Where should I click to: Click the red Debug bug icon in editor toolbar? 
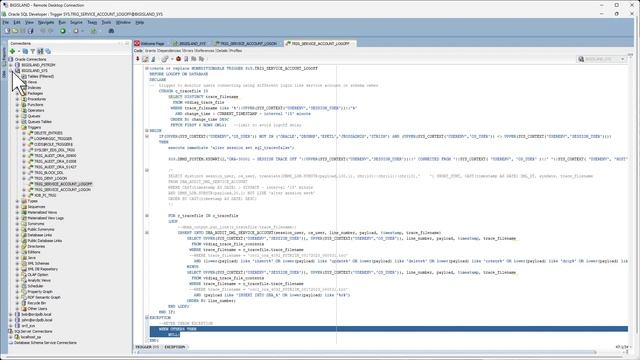pyautogui.click(x=178, y=59)
